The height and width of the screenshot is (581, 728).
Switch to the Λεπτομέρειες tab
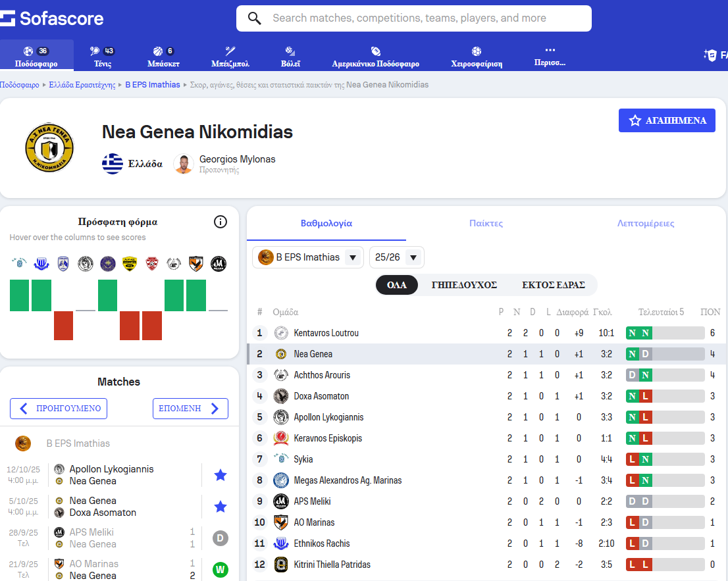click(x=645, y=223)
